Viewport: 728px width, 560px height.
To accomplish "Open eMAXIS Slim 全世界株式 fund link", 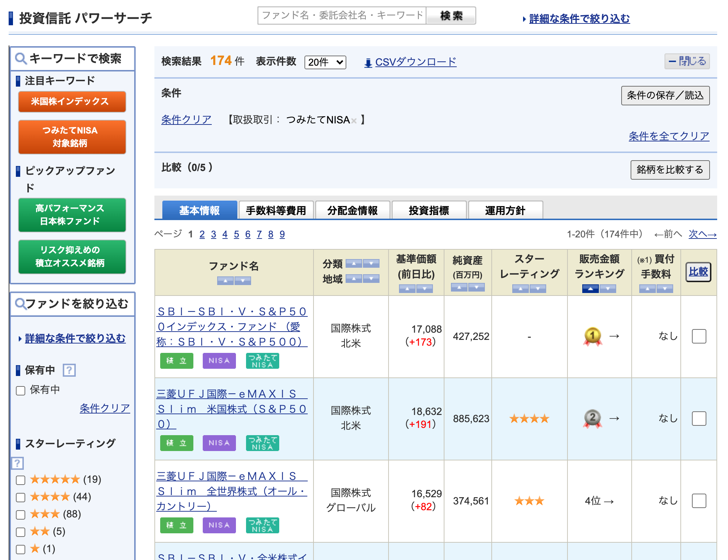I will click(232, 491).
